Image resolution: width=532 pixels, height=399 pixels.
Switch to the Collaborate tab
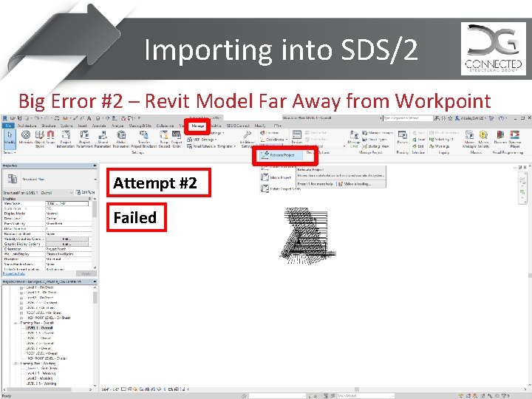click(x=165, y=126)
